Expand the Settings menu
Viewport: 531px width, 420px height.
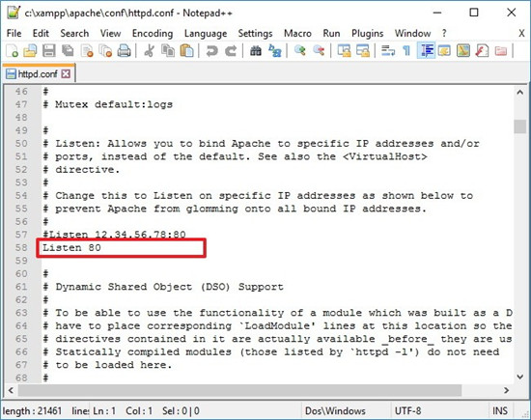tap(255, 33)
